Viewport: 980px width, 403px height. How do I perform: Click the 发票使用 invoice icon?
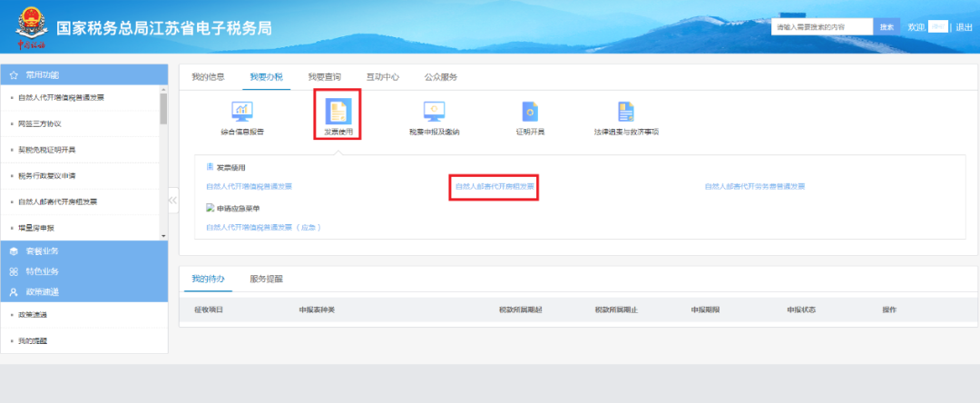pyautogui.click(x=338, y=112)
